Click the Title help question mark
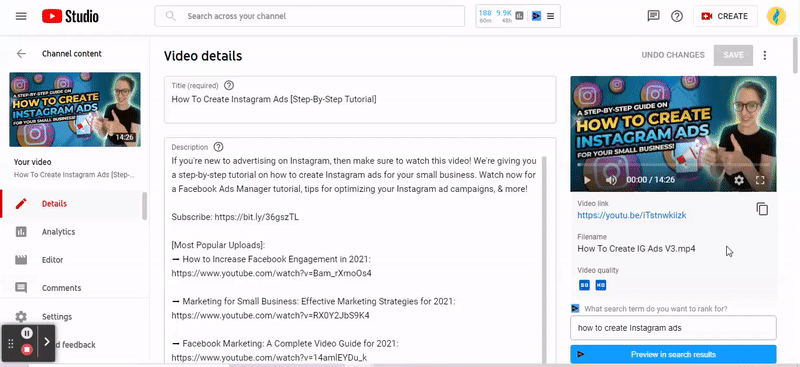The image size is (800, 367). (229, 85)
